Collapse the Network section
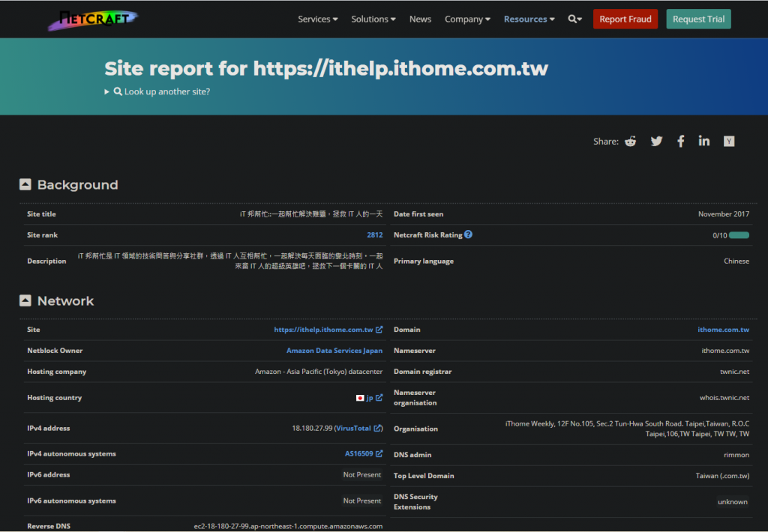Image resolution: width=768 pixels, height=532 pixels. click(25, 300)
